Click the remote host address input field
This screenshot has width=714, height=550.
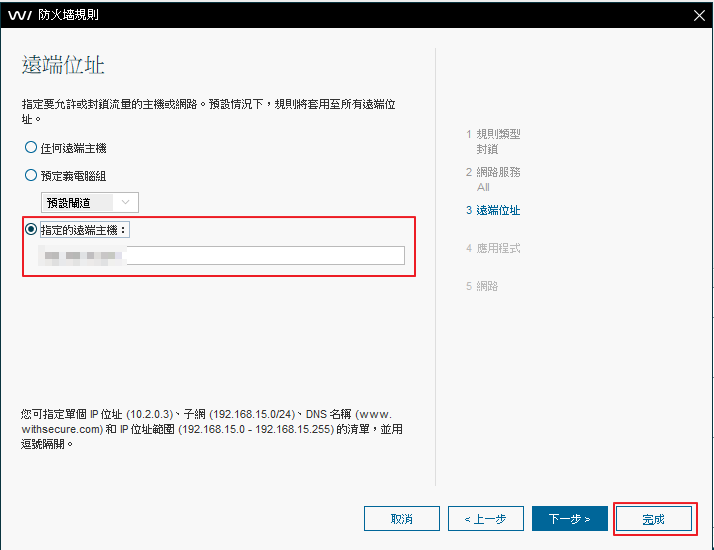tap(222, 255)
